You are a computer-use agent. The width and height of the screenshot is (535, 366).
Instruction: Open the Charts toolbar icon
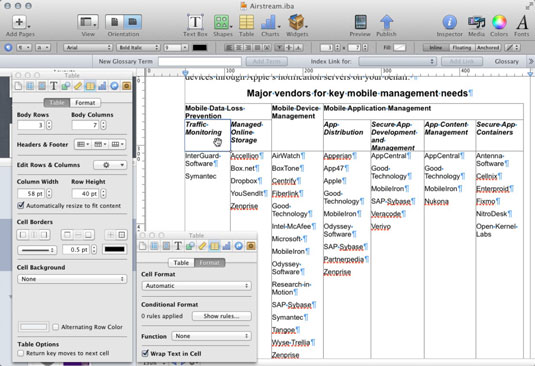270,22
